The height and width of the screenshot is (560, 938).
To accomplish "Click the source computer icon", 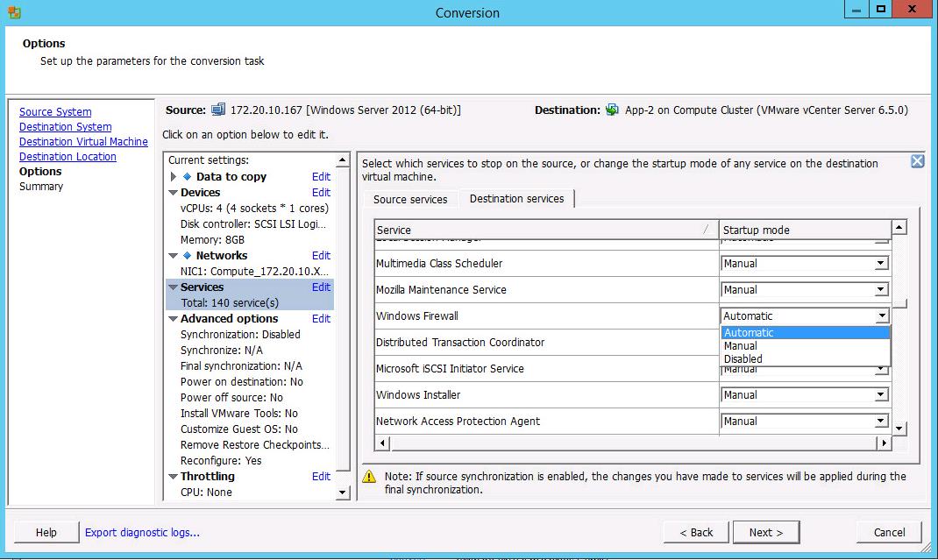I will pos(218,110).
